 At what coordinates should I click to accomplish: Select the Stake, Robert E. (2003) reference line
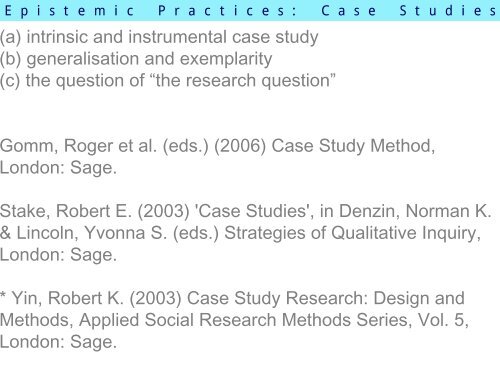coord(246,211)
